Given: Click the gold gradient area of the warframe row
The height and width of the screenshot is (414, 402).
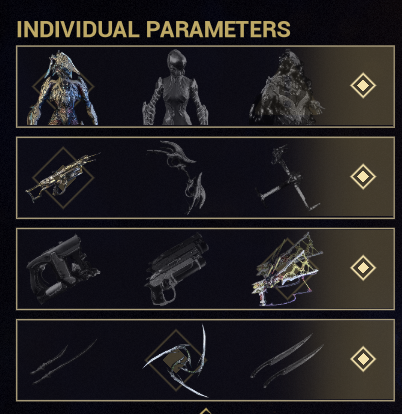Looking at the screenshot, I should pos(353,87).
